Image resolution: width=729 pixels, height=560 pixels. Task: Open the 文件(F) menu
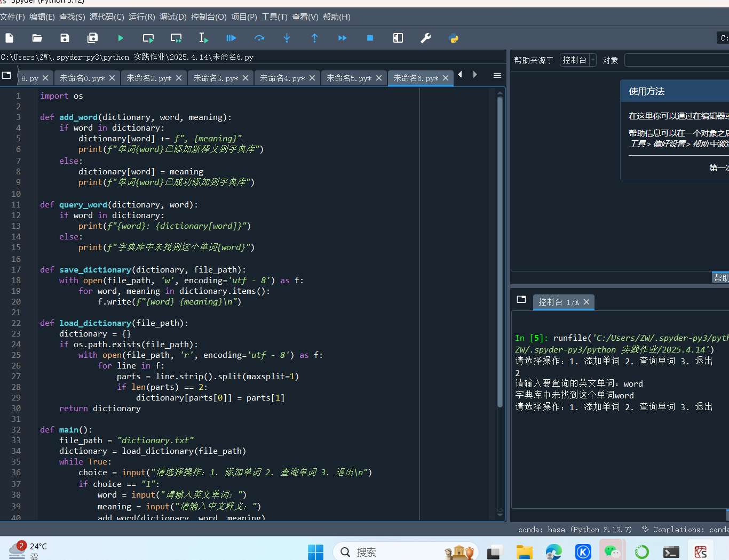[x=12, y=17]
